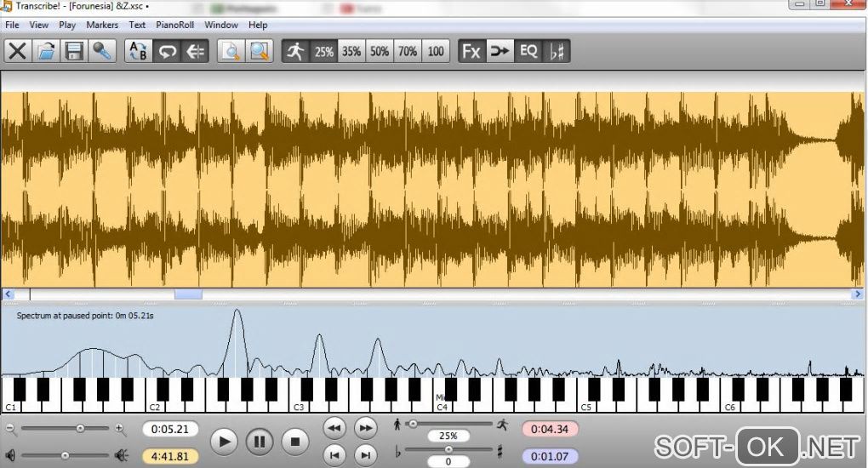The image size is (868, 468).
Task: Toggle the loop playback icon
Action: (167, 51)
